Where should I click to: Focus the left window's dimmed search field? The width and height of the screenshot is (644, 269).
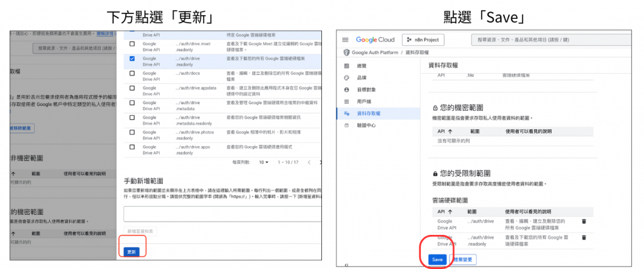pyautogui.click(x=74, y=48)
